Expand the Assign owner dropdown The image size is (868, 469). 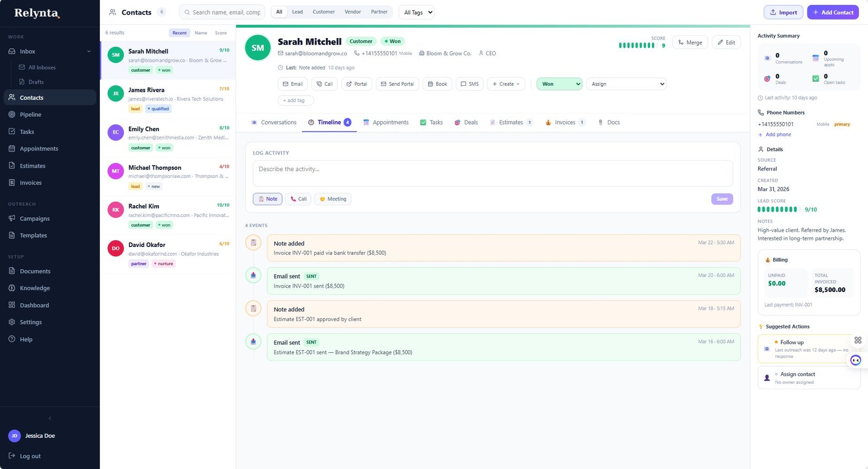tap(626, 84)
